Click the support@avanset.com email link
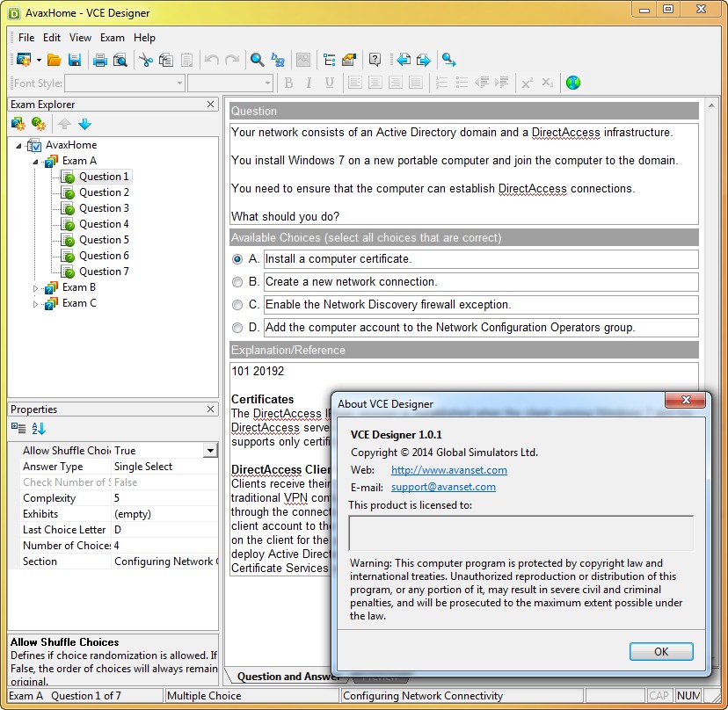The image size is (728, 710). 443,487
